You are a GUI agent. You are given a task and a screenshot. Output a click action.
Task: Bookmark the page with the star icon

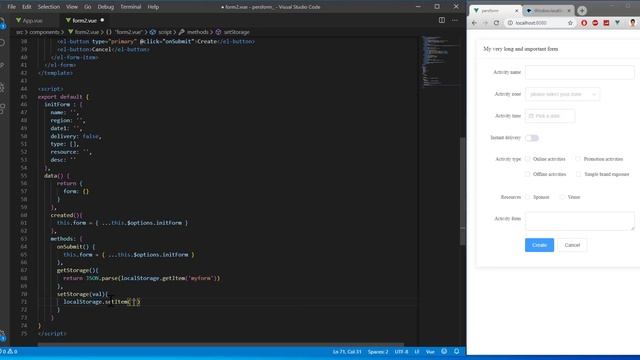570,23
